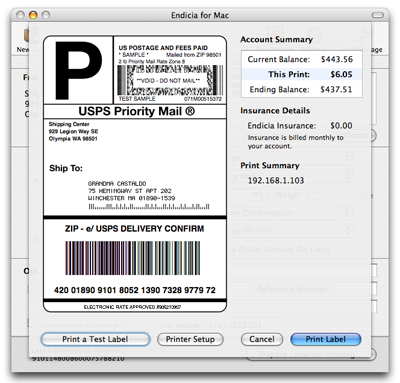Click the delivery confirmation barcode

coord(133,258)
